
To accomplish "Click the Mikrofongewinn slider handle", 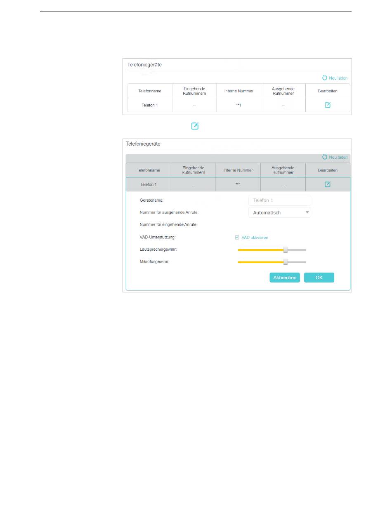I will [x=286, y=262].
